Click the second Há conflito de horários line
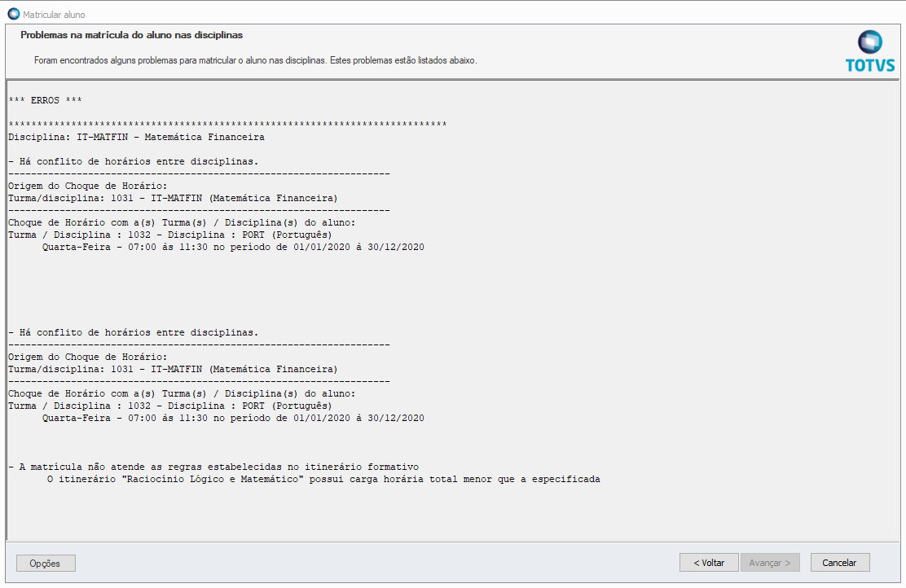Screen dimensions: 906x588 pyautogui.click(x=133, y=332)
